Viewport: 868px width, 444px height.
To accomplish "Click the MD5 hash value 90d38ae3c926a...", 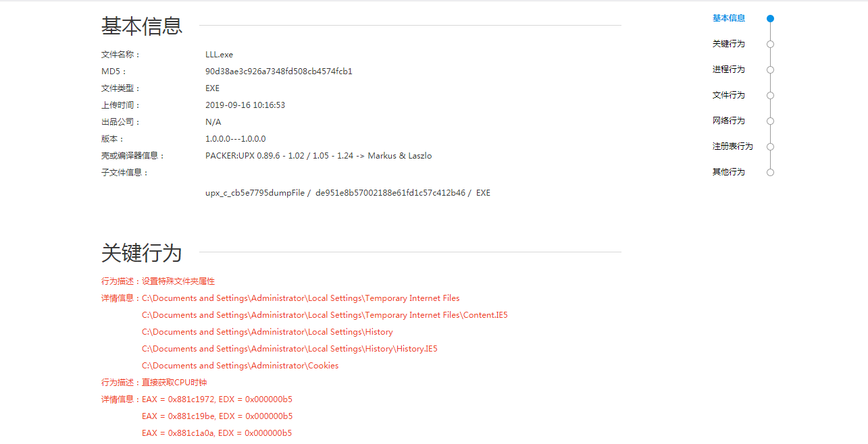I will click(278, 72).
